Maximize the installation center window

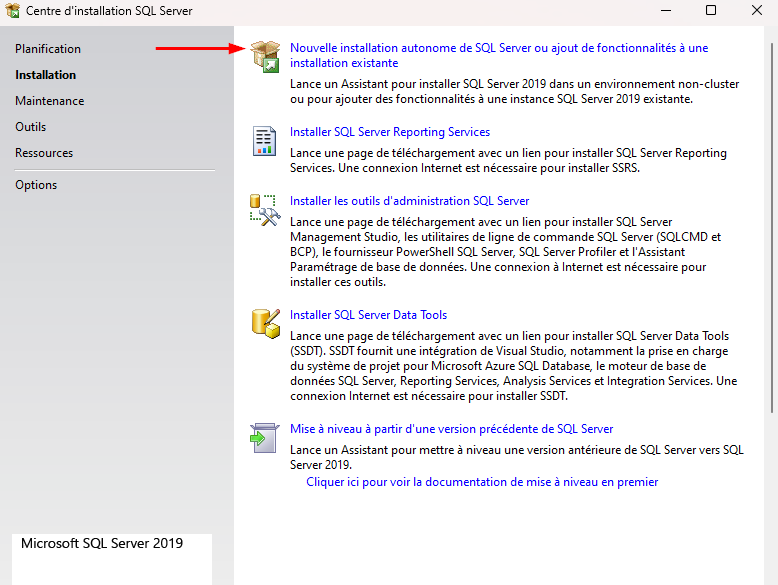tap(711, 11)
